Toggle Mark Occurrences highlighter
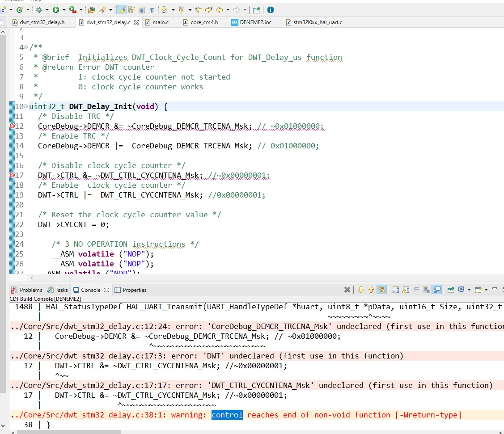 point(122,10)
